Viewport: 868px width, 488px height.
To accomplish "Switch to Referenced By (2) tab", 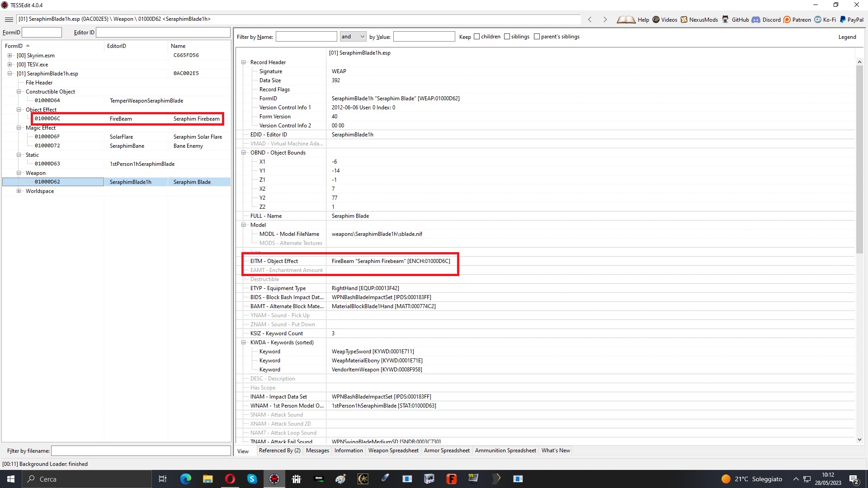I will point(279,450).
